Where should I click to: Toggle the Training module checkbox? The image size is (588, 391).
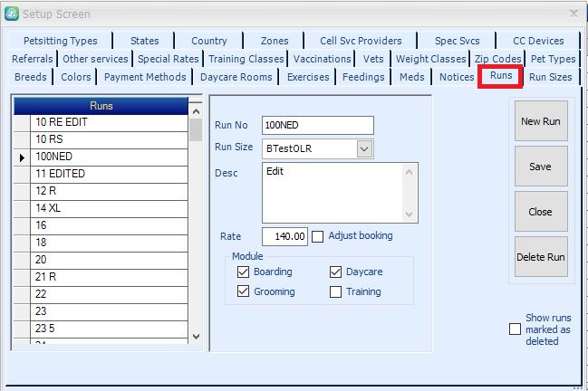point(336,292)
